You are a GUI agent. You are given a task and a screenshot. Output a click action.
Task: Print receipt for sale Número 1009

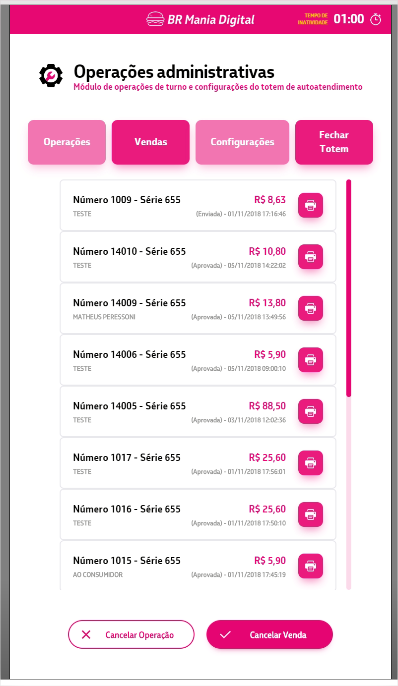(311, 205)
